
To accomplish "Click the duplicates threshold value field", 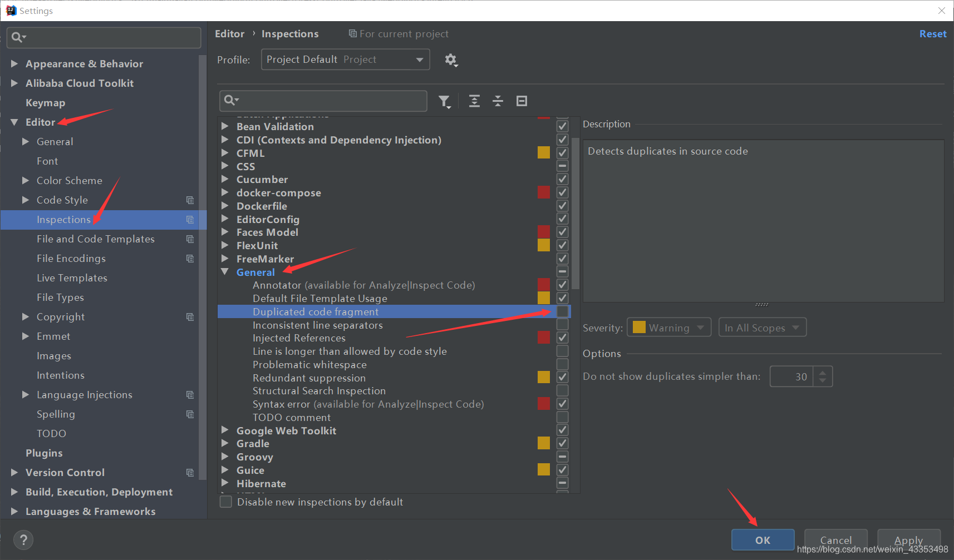I will click(x=791, y=376).
